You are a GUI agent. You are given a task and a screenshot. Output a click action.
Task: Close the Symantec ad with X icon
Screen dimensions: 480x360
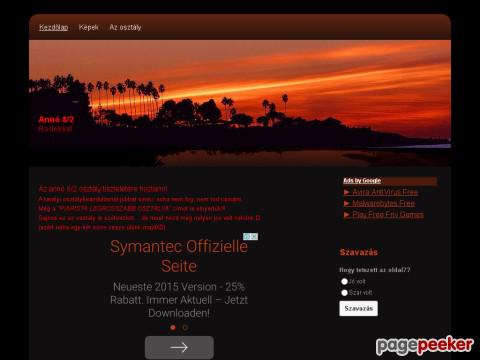point(254,237)
